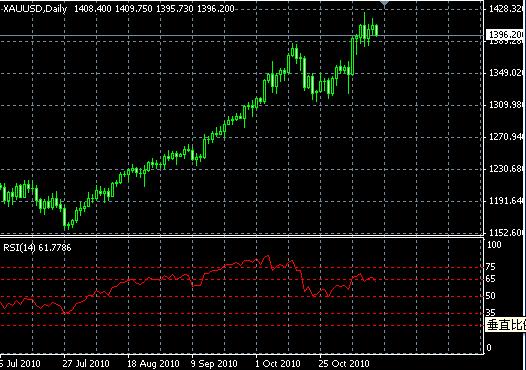Image resolution: width=526 pixels, height=370 pixels.
Task: Click the low value 1395.730
Action: 175,9
